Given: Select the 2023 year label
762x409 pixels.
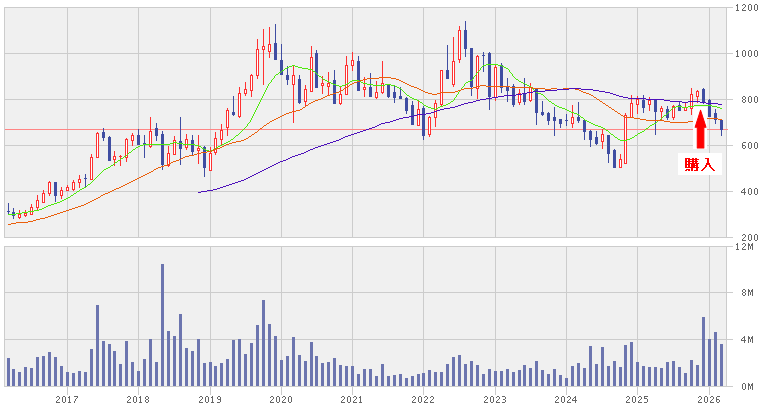Looking at the screenshot, I should [494, 400].
